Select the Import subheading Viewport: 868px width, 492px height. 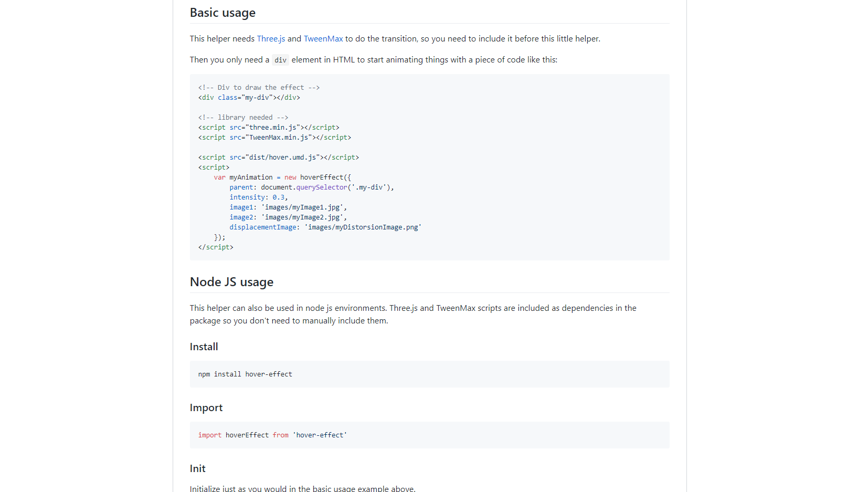(x=206, y=407)
